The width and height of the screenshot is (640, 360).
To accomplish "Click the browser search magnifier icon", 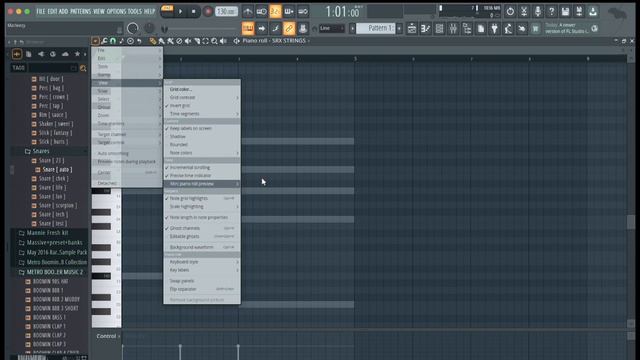I will [83, 68].
